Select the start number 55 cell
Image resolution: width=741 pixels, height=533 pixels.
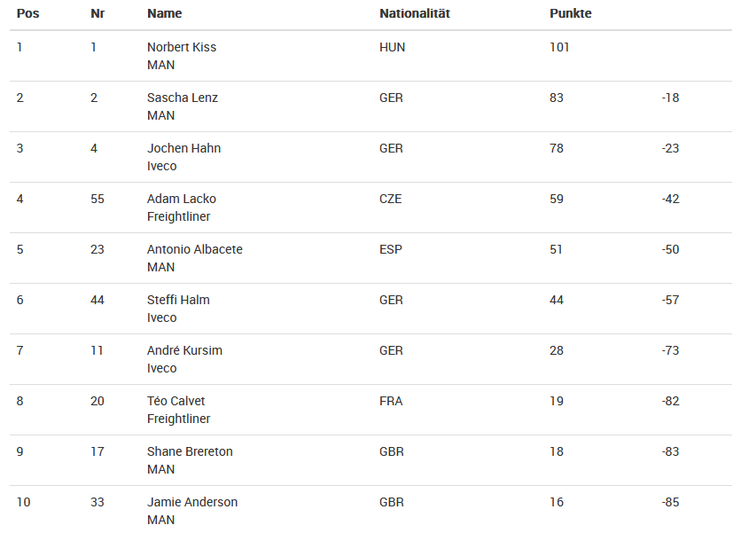click(97, 199)
